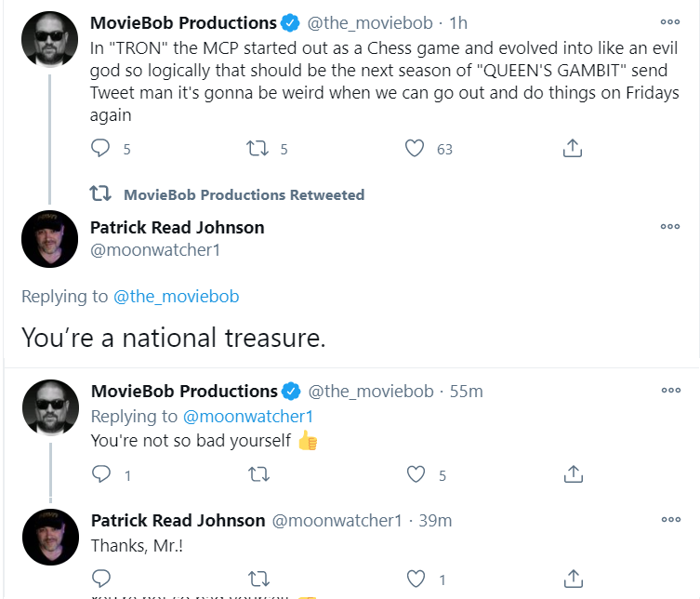The height and width of the screenshot is (599, 700).
Task: Reply to the "Thanks, Mr.!" tweet
Action: pos(101,579)
